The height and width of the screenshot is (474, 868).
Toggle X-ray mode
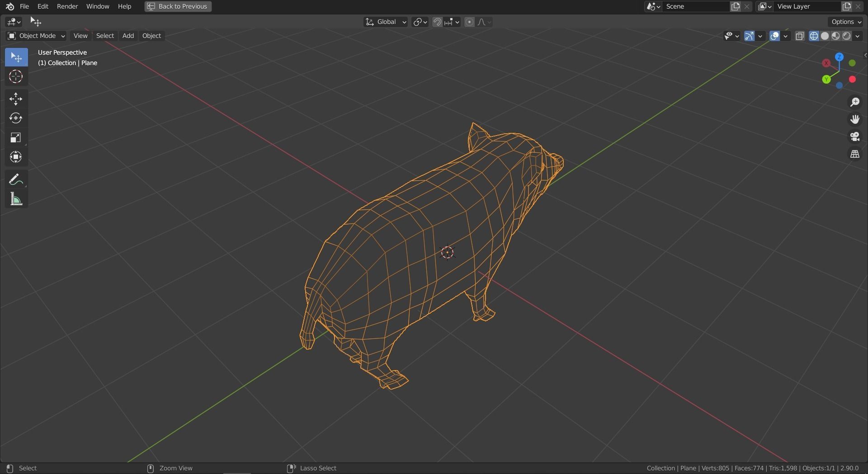[x=800, y=36]
